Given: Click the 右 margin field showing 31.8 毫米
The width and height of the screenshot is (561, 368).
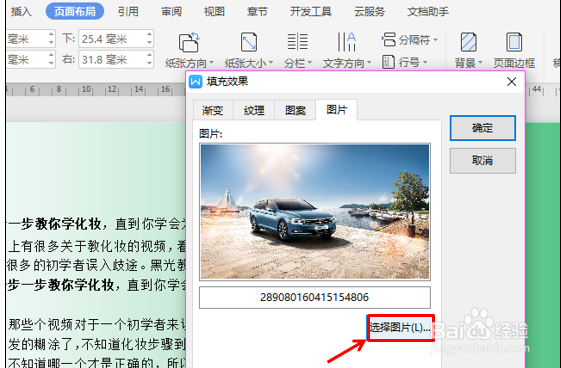Looking at the screenshot, I should (x=116, y=59).
